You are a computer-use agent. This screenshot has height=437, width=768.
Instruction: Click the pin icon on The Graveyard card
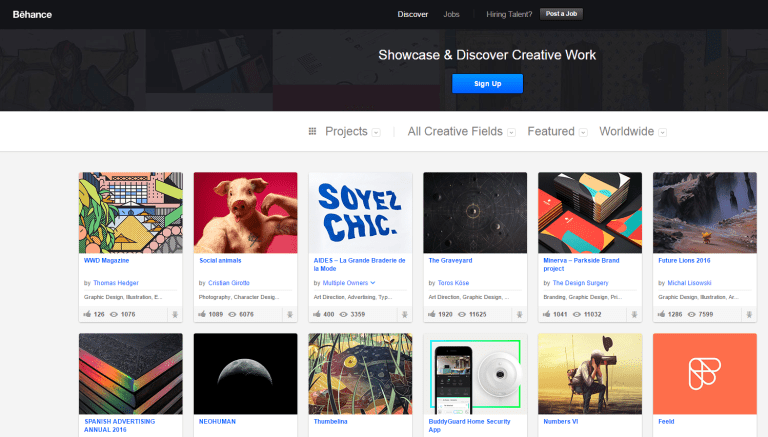520,315
